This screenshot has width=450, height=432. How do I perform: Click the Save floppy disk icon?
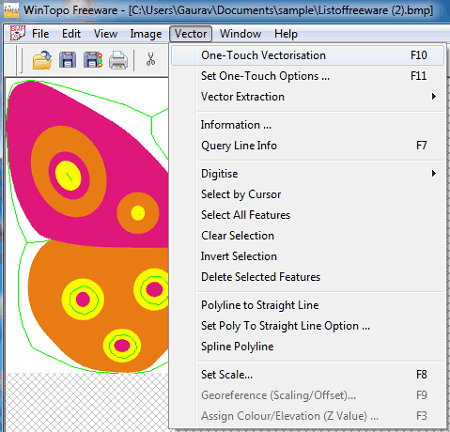67,60
